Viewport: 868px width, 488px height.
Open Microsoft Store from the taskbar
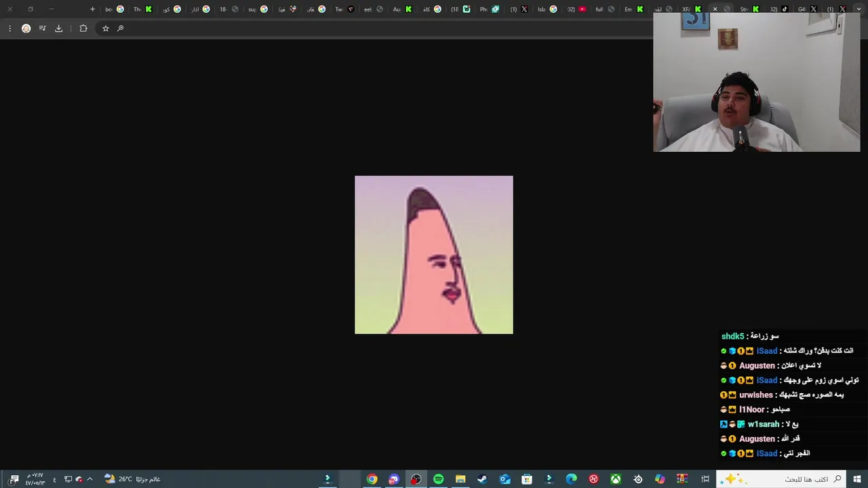tap(527, 479)
